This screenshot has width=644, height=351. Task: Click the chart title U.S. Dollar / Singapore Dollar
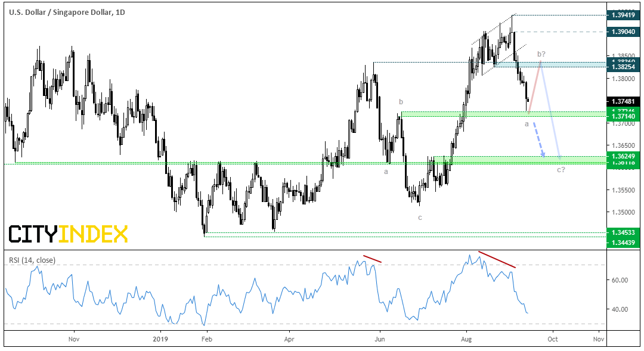click(60, 13)
